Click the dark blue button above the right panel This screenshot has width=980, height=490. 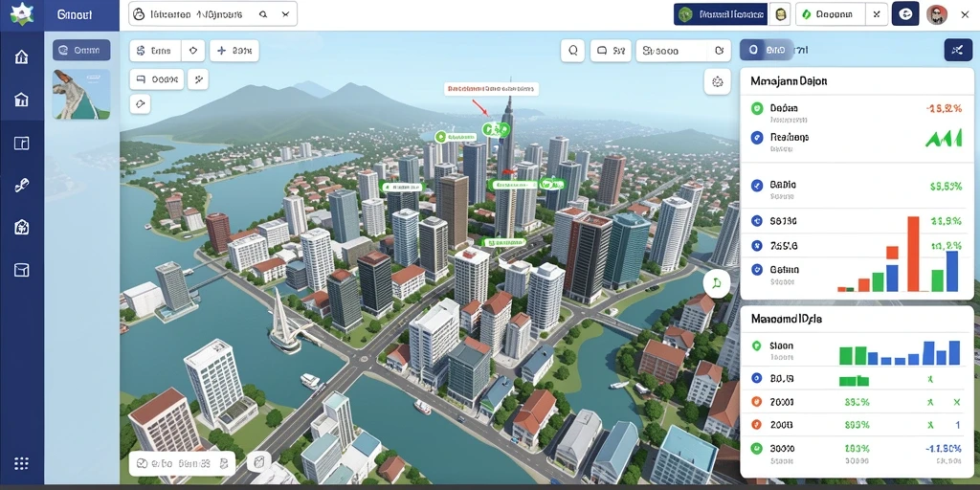[956, 50]
